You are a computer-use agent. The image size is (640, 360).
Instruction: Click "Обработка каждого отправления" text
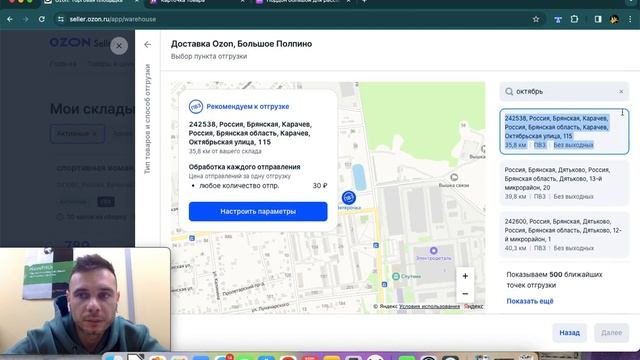point(244,167)
